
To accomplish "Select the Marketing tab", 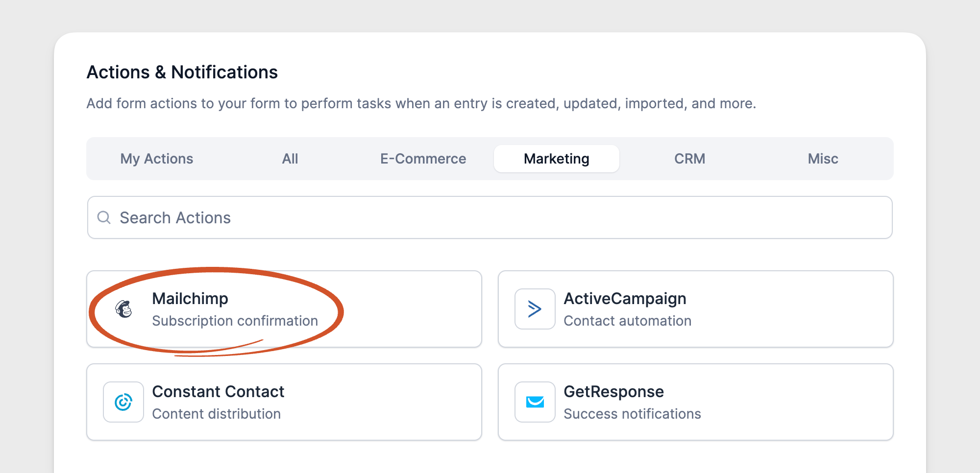I will tap(557, 159).
